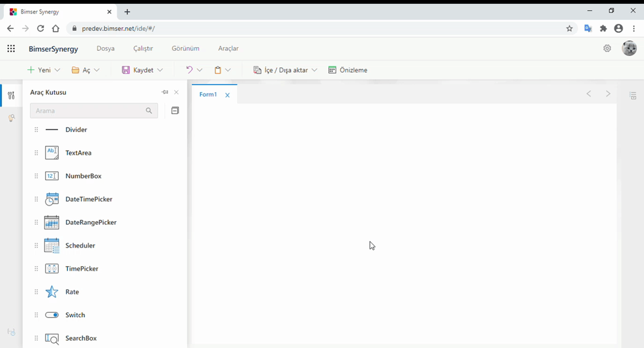Switch to the Form1 tab
644x348 pixels.
point(207,95)
